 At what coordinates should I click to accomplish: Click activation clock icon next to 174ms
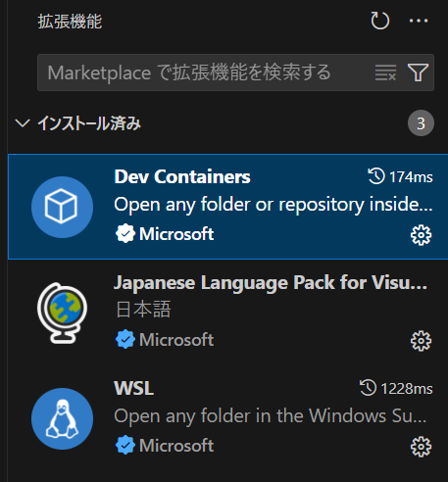[376, 176]
